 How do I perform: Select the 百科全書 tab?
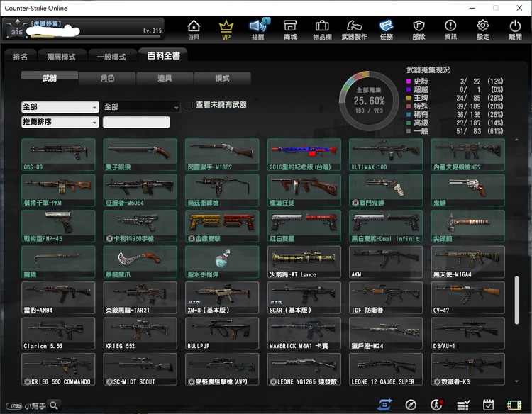pos(164,55)
